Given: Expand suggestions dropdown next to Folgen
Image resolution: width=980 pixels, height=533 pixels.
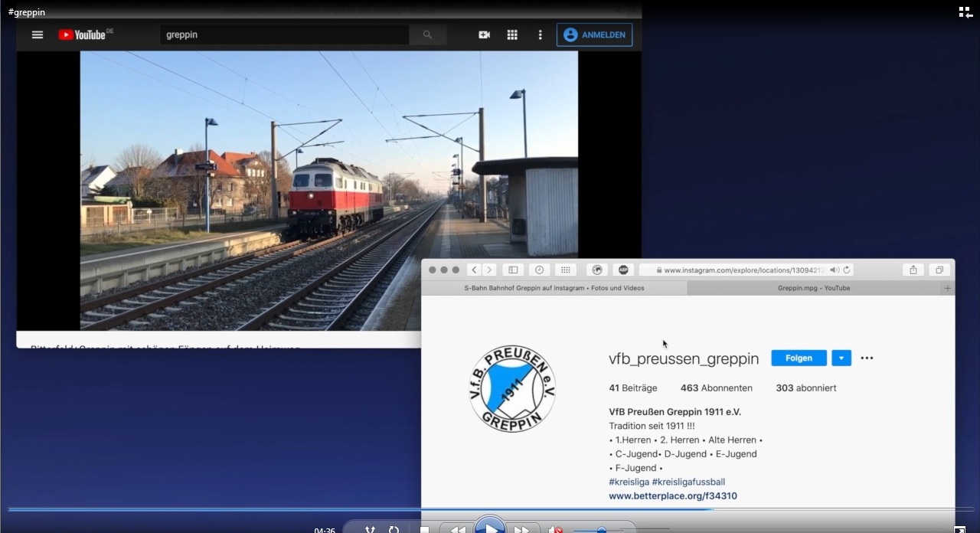Looking at the screenshot, I should pyautogui.click(x=841, y=358).
